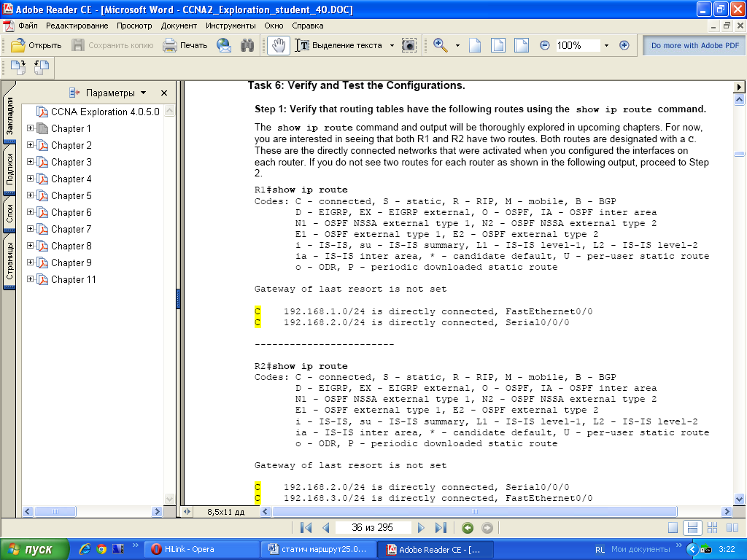Rotate page clockwise icon
747x560 pixels.
click(18, 68)
